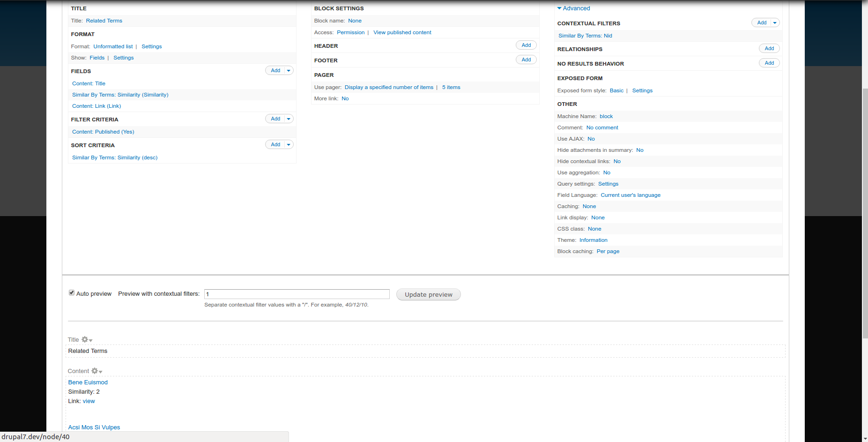Add a Footer to the view

[x=526, y=60]
